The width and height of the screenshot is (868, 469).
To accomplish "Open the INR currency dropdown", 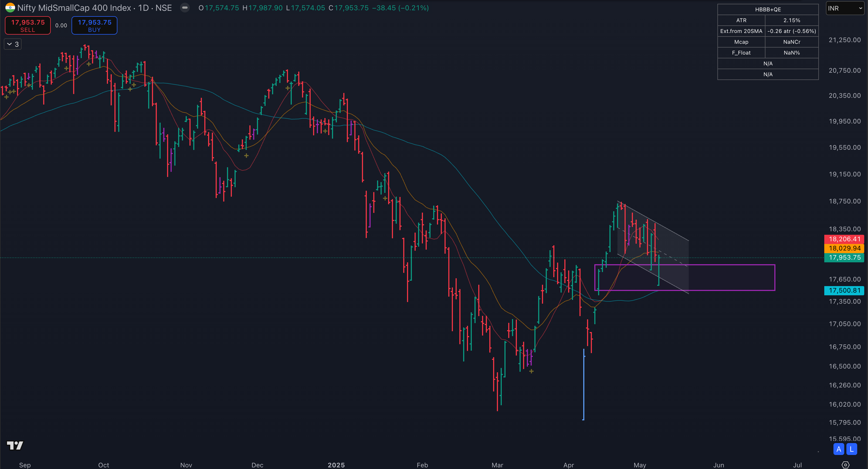I will 845,8.
